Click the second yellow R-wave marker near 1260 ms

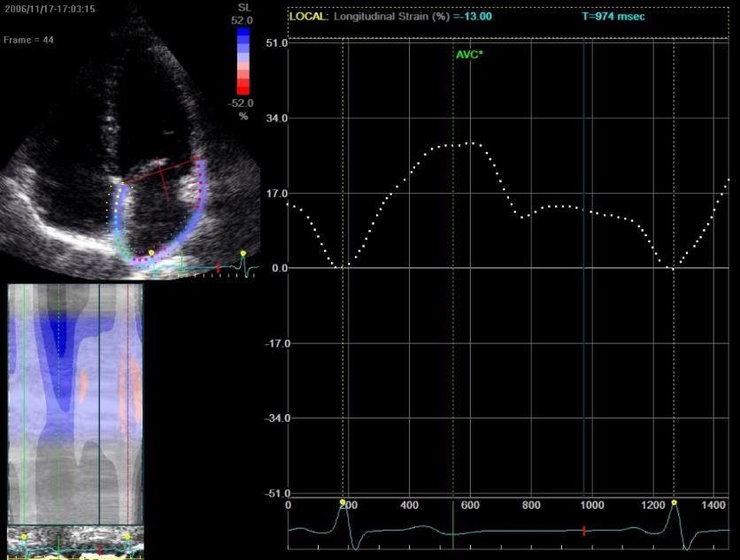tap(674, 502)
